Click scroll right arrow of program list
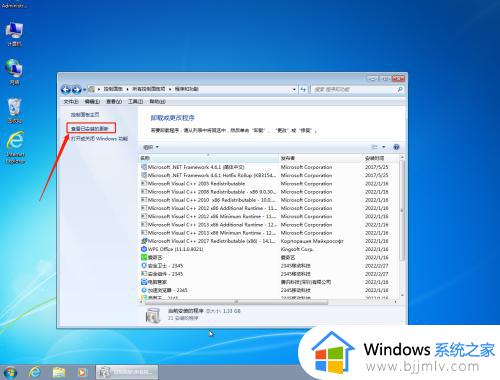This screenshot has width=500, height=380. tap(396, 302)
